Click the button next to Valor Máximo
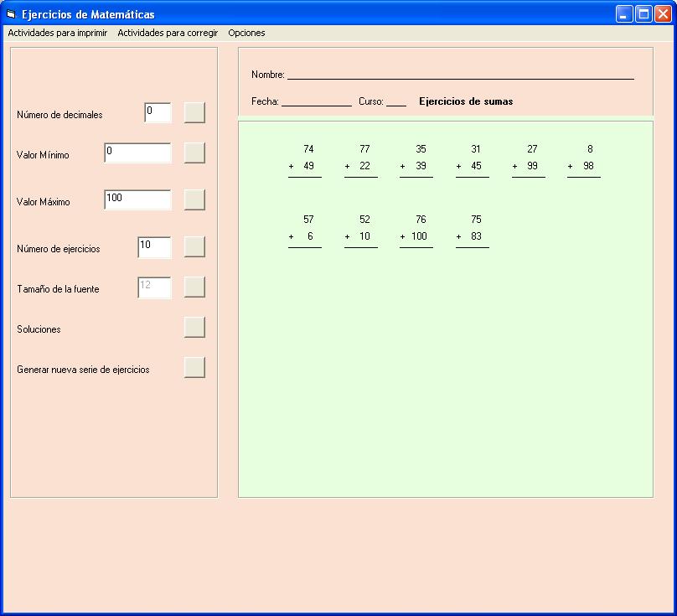The height and width of the screenshot is (616, 677). coord(194,200)
